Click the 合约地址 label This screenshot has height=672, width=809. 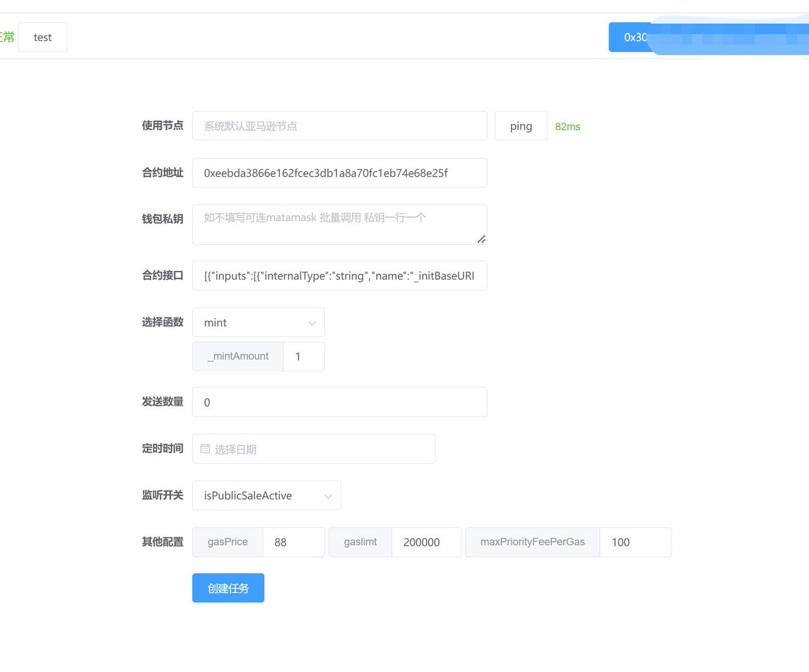162,173
